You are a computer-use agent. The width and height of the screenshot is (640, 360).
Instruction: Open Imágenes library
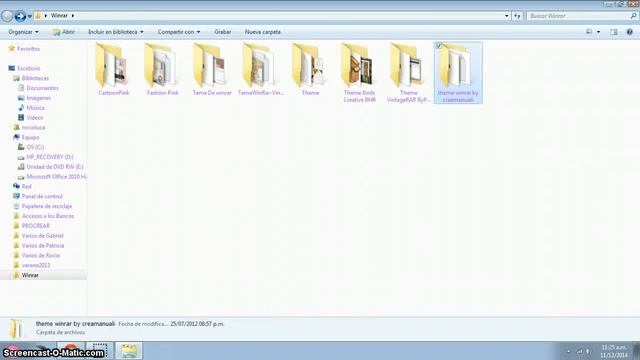38,98
